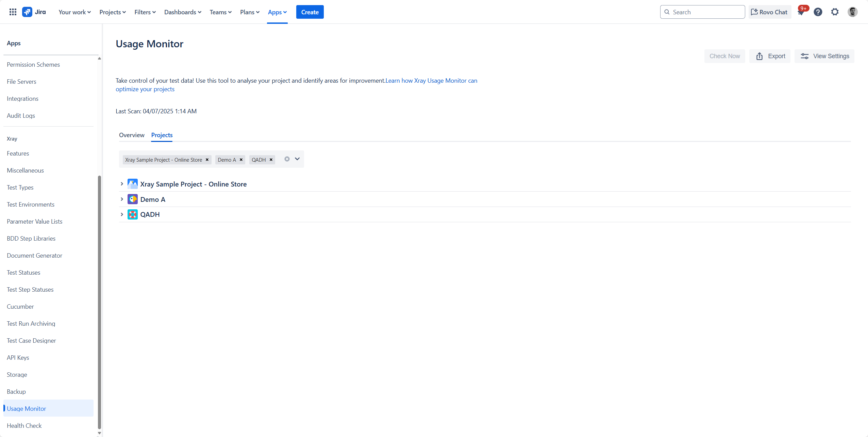Open the user profile avatar
The width and height of the screenshot is (868, 437).
click(853, 12)
